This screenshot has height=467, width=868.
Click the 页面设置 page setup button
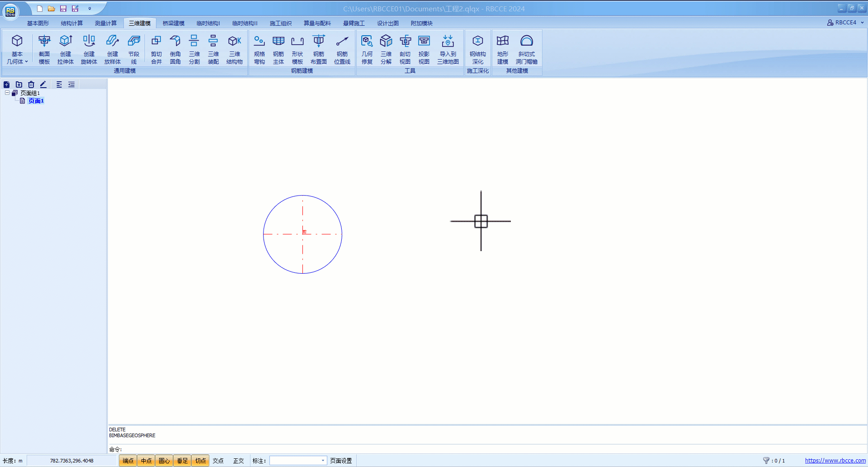pos(341,461)
